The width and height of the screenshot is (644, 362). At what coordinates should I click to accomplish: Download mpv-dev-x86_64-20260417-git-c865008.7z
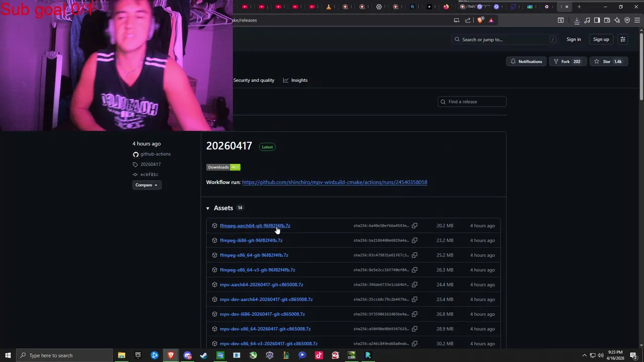pyautogui.click(x=265, y=329)
